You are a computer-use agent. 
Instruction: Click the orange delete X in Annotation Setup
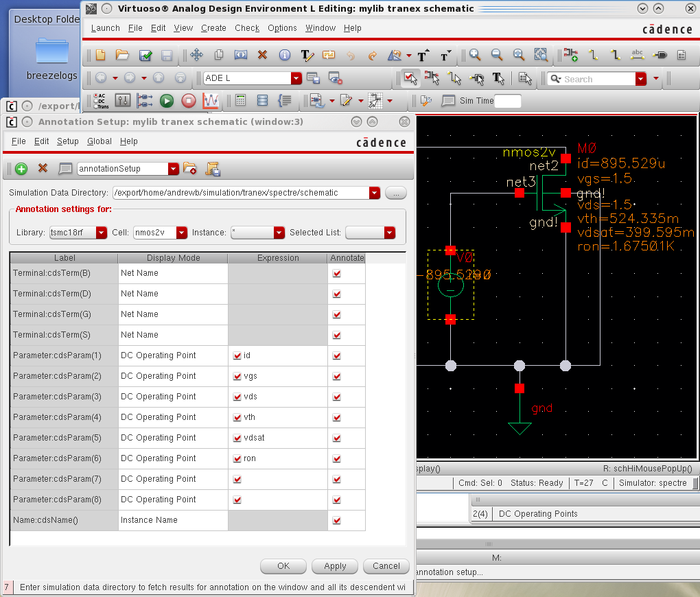pyautogui.click(x=43, y=169)
